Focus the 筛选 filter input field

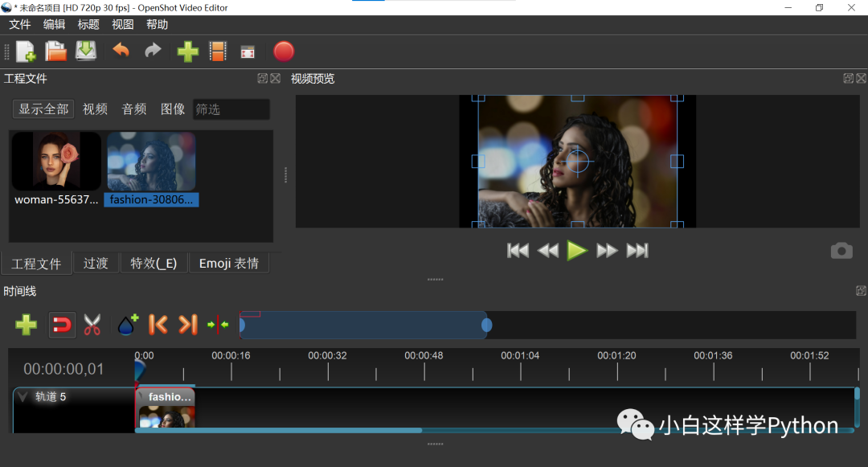click(x=231, y=109)
